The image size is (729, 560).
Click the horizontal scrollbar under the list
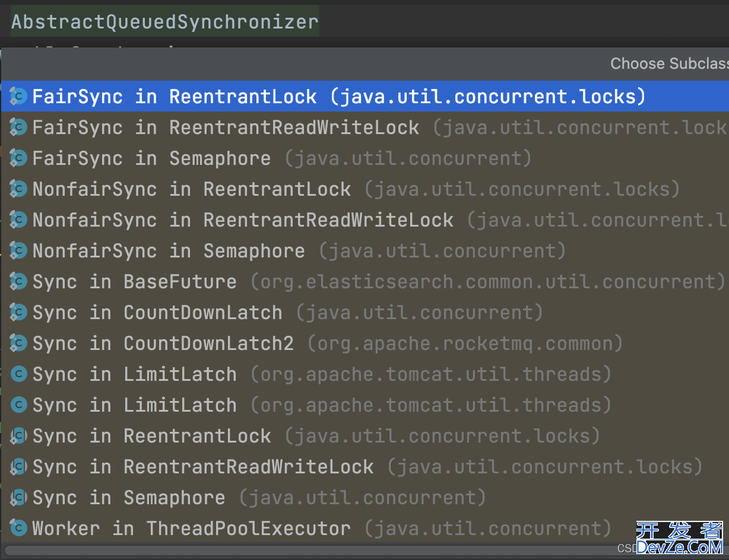297,551
